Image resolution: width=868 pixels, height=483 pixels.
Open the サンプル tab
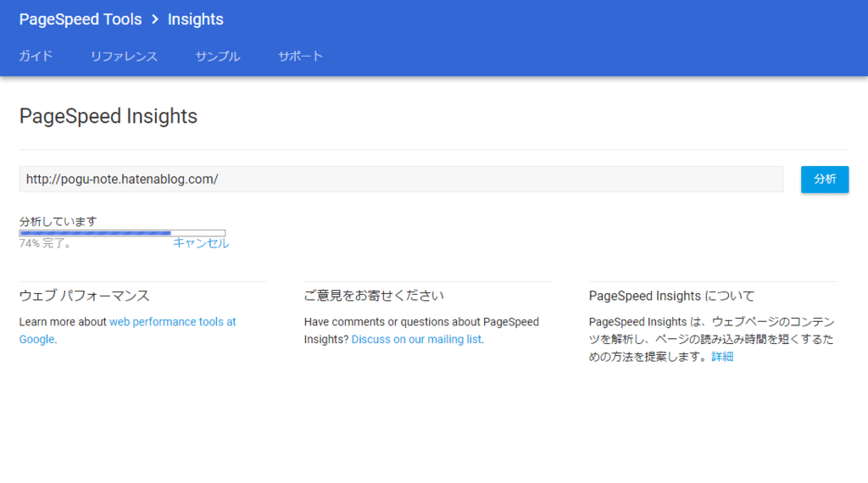218,56
